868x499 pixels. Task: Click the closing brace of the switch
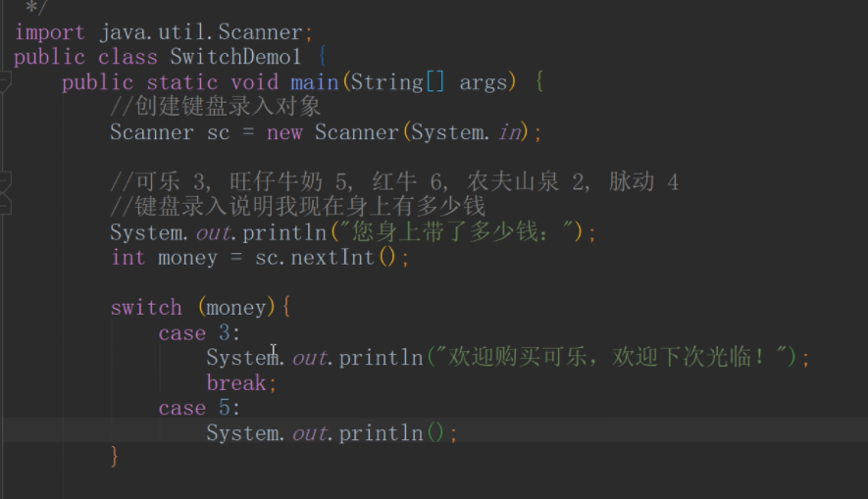click(115, 456)
